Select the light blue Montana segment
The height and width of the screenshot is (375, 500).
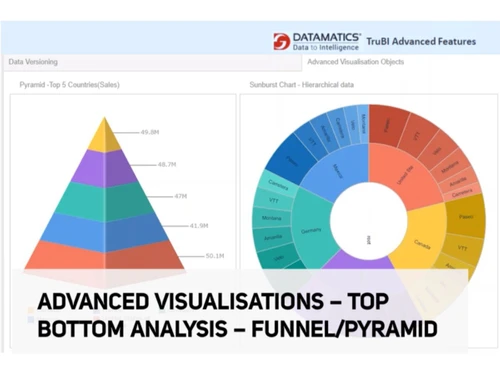pos(363,124)
